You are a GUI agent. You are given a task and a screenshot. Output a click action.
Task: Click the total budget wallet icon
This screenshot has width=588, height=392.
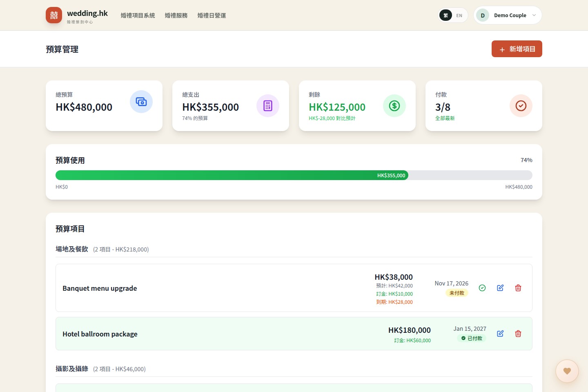click(x=141, y=102)
